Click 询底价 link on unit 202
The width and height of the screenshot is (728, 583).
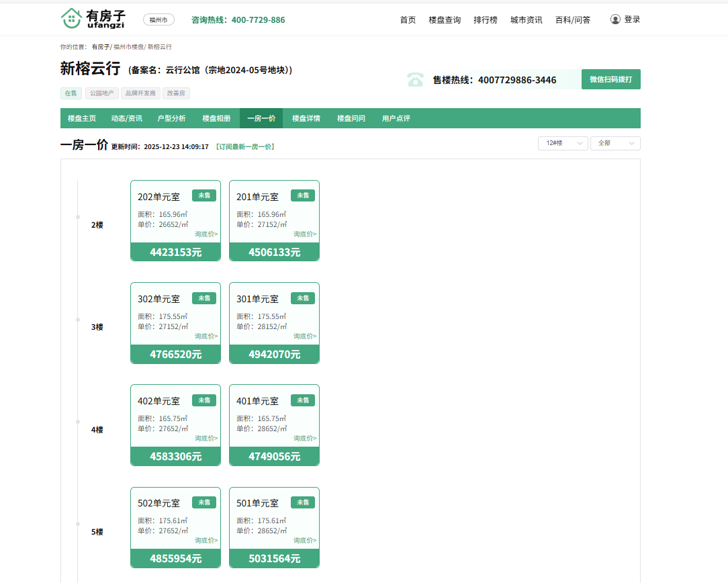[206, 234]
